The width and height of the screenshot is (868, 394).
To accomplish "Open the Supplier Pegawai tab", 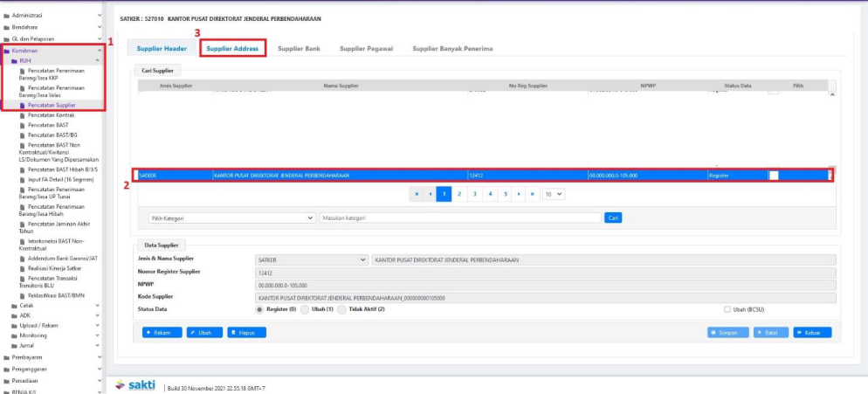I will click(x=366, y=49).
